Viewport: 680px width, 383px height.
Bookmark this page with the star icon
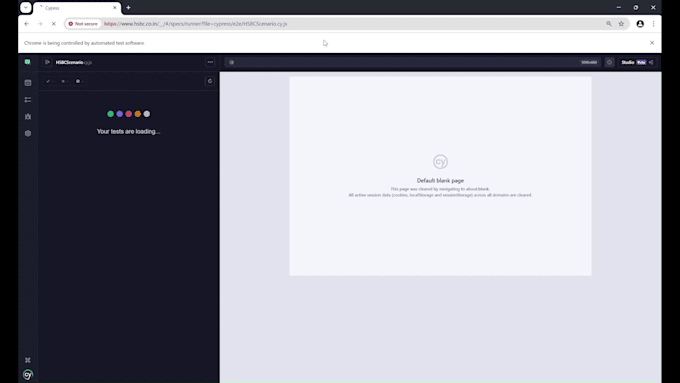tap(621, 24)
